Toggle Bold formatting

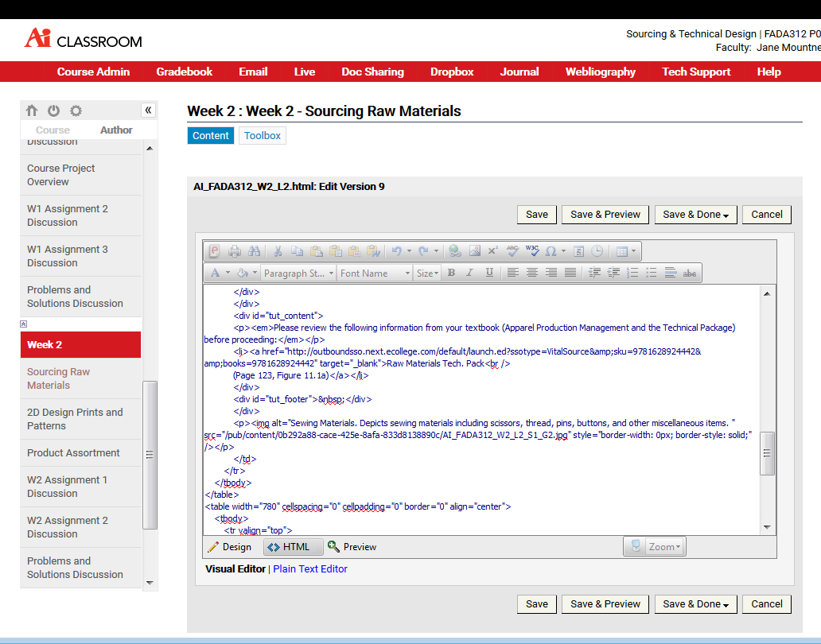coord(451,273)
